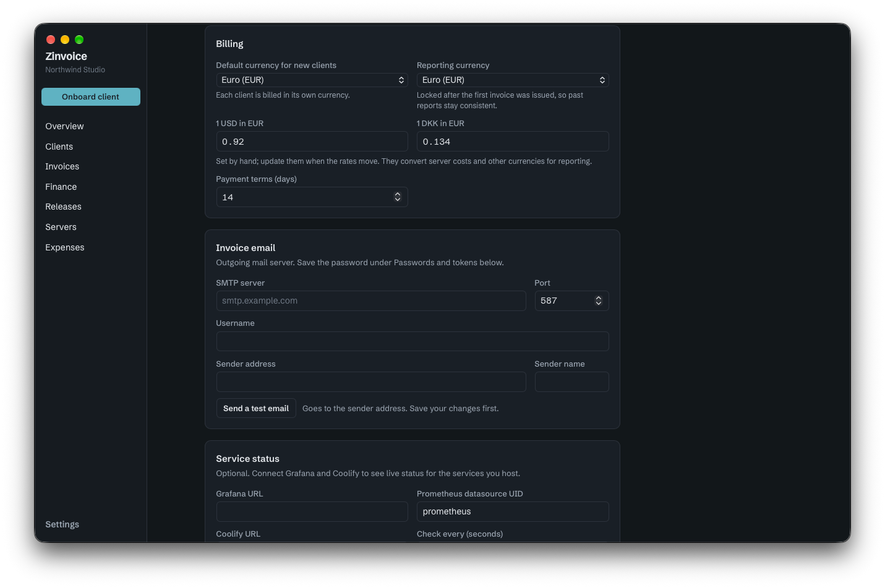Edit the 1 DKK in EUR rate field
Viewport: 885px width, 588px height.
pyautogui.click(x=513, y=142)
